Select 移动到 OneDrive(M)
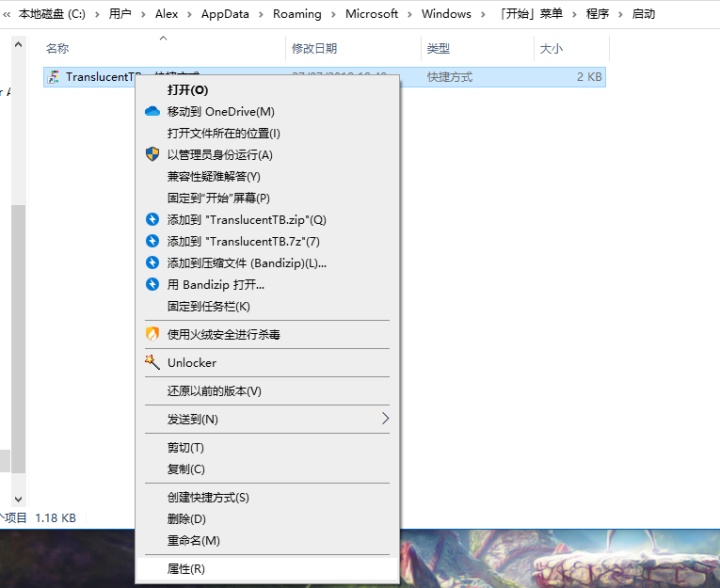 click(x=267, y=112)
